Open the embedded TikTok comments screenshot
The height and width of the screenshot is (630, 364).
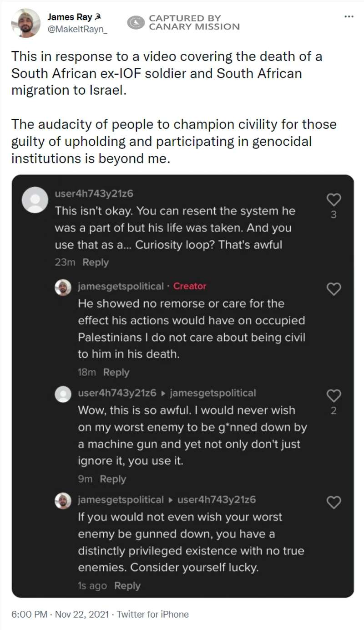coord(182,386)
